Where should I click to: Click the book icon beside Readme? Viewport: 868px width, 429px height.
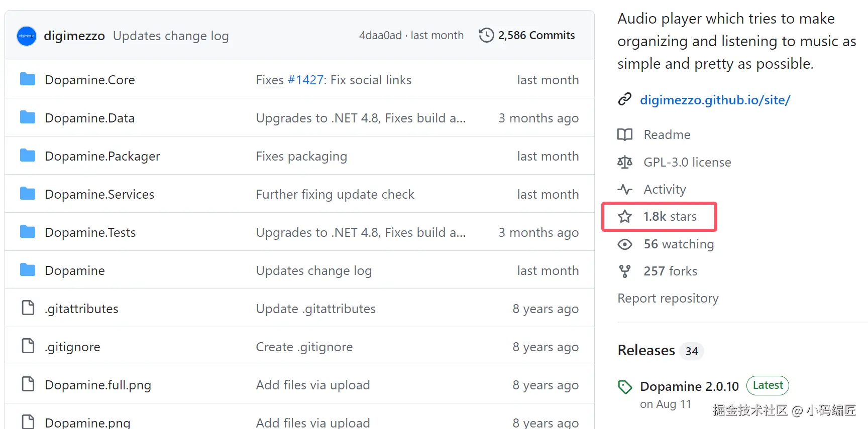(x=625, y=135)
